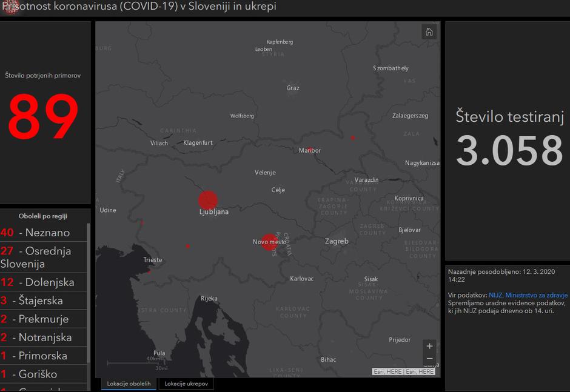The height and width of the screenshot is (392, 570).
Task: Click the Notranjska list item
Action: 44,337
